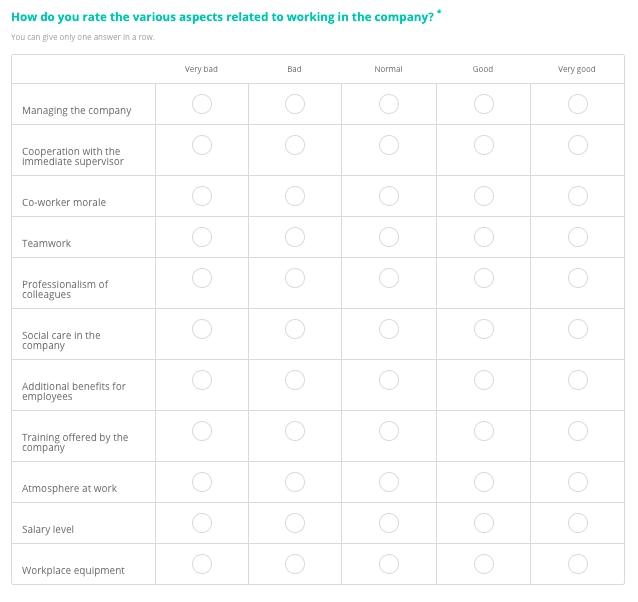Choose Bad for Cooperation with immediate supervisor

[x=295, y=145]
